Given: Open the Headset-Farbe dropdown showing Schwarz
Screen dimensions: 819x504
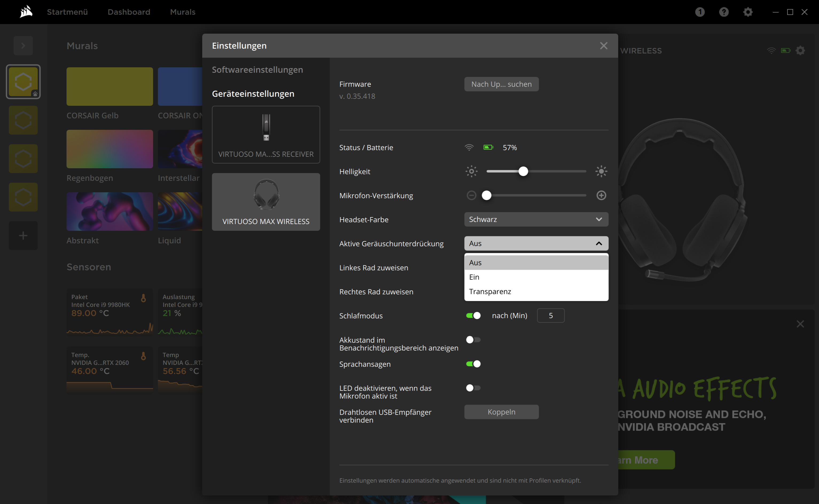Looking at the screenshot, I should pos(536,219).
